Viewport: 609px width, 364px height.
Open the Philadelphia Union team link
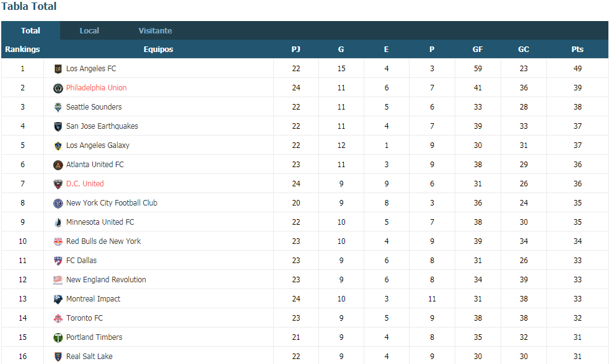(96, 88)
